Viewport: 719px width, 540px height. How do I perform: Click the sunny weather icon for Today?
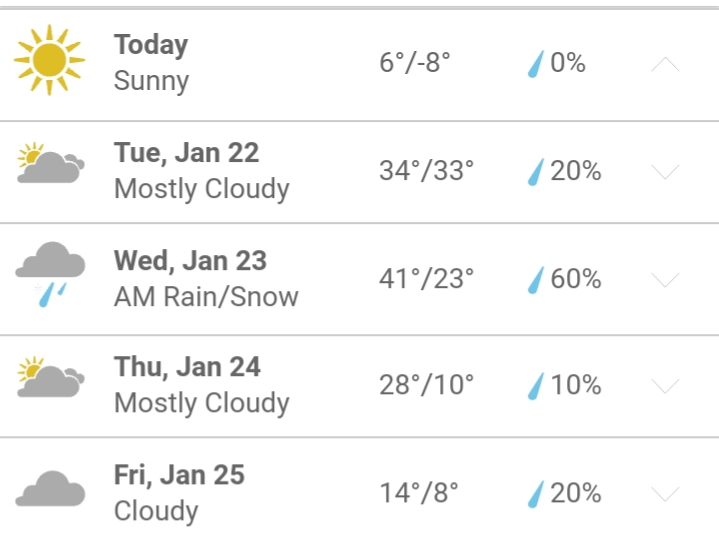pyautogui.click(x=49, y=62)
